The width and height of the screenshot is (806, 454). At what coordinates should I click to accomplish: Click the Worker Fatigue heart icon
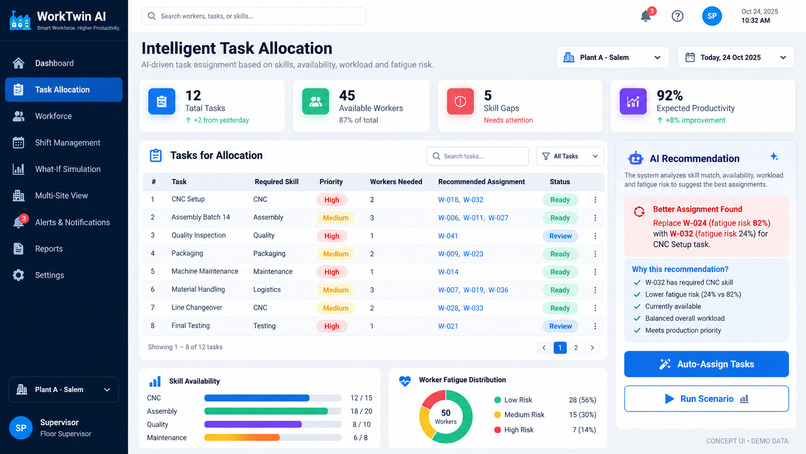405,380
